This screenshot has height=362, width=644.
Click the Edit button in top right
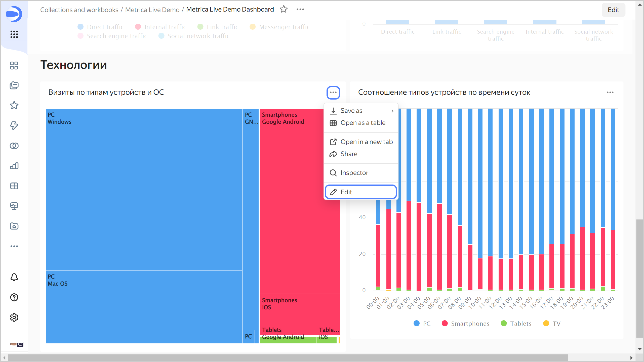[x=613, y=10]
